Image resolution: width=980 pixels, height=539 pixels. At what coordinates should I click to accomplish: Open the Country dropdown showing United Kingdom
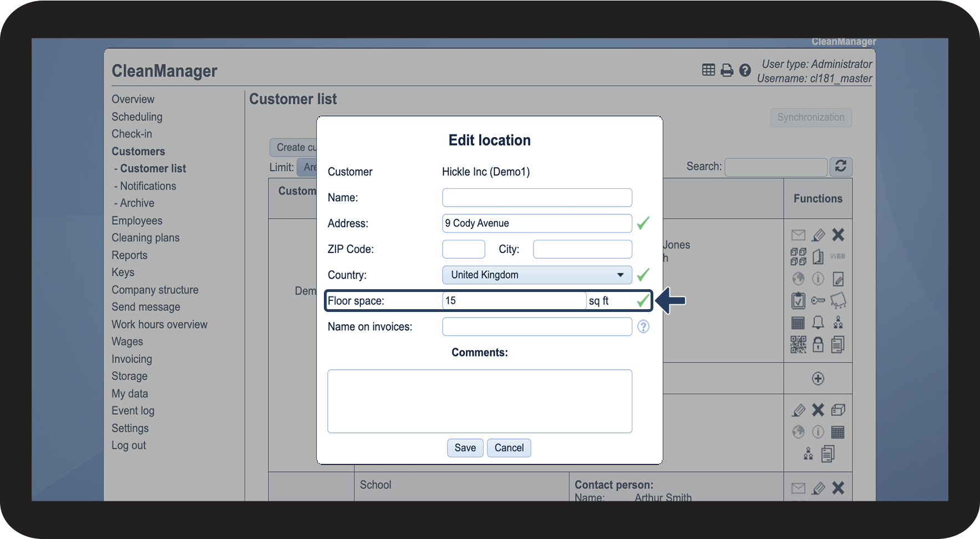pos(537,275)
